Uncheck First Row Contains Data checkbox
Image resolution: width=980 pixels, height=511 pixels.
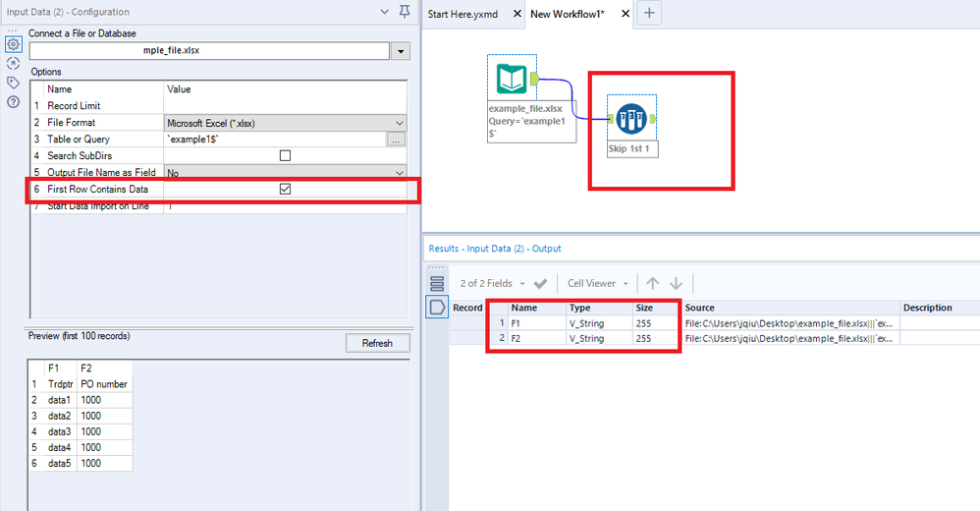click(x=285, y=189)
